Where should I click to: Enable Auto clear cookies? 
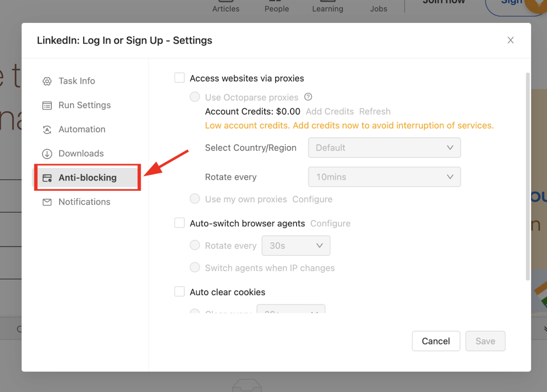(x=179, y=291)
